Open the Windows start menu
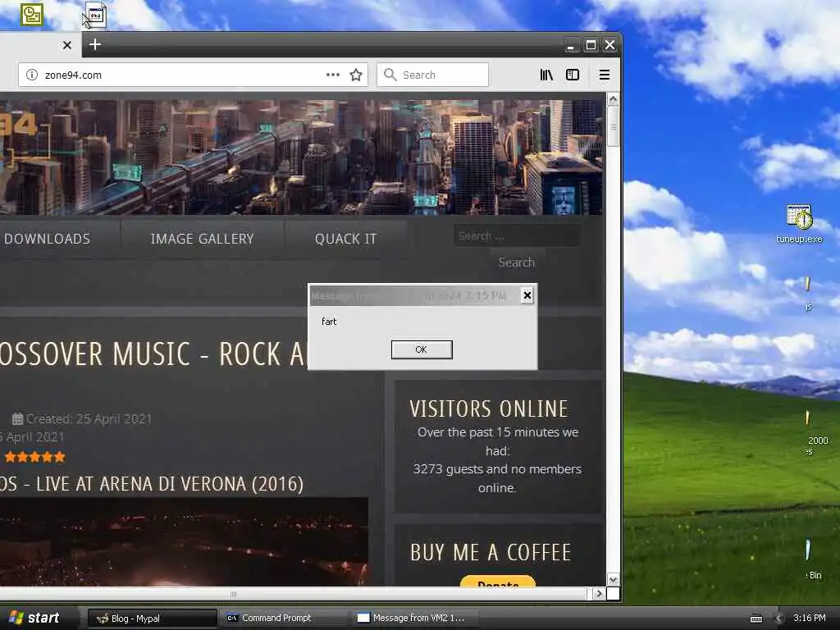Viewport: 840px width, 630px height. coord(34,619)
